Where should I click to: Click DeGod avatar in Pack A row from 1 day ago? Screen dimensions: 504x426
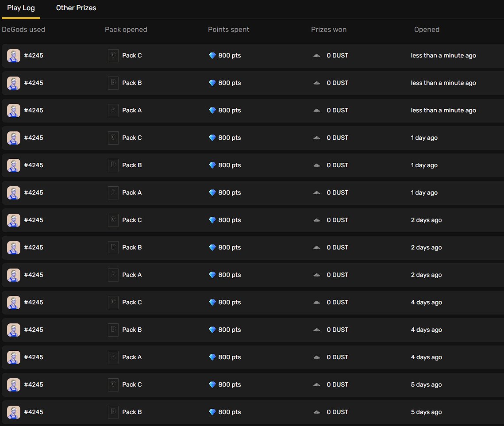coord(14,193)
